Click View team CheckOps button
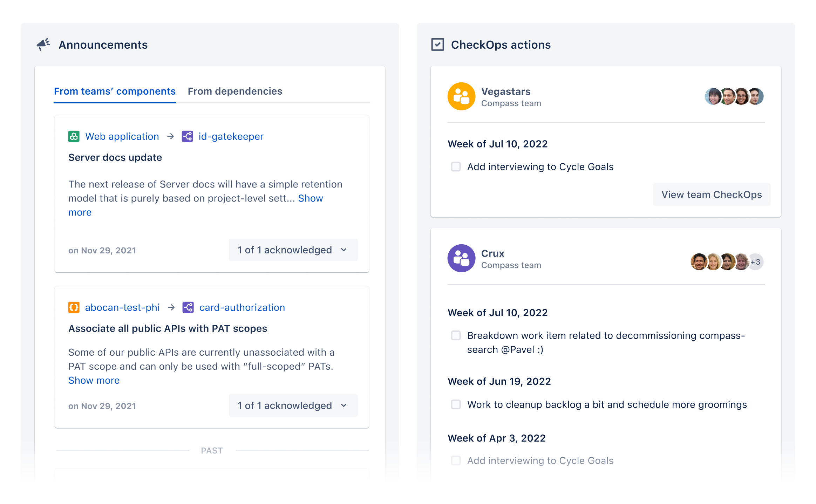The width and height of the screenshot is (816, 504). point(711,195)
